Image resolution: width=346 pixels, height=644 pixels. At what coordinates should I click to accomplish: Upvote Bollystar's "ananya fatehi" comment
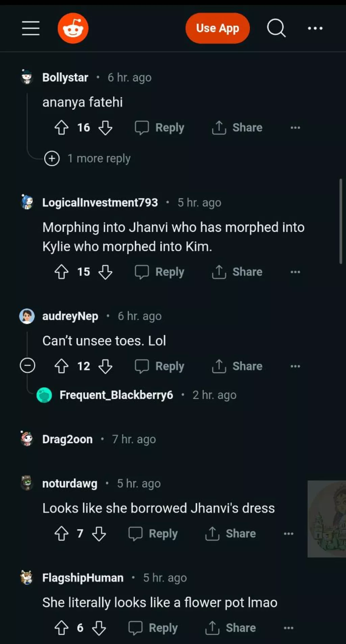coord(61,128)
